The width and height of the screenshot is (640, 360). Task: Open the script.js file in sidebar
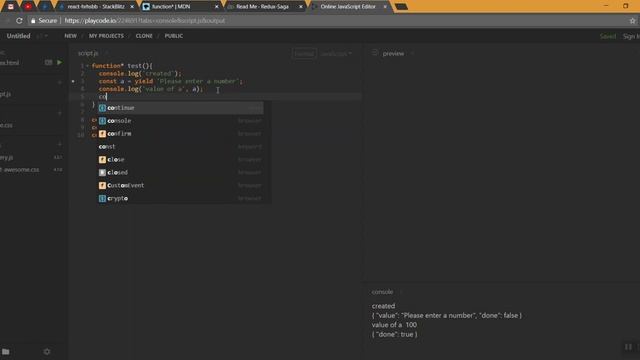coord(5,94)
